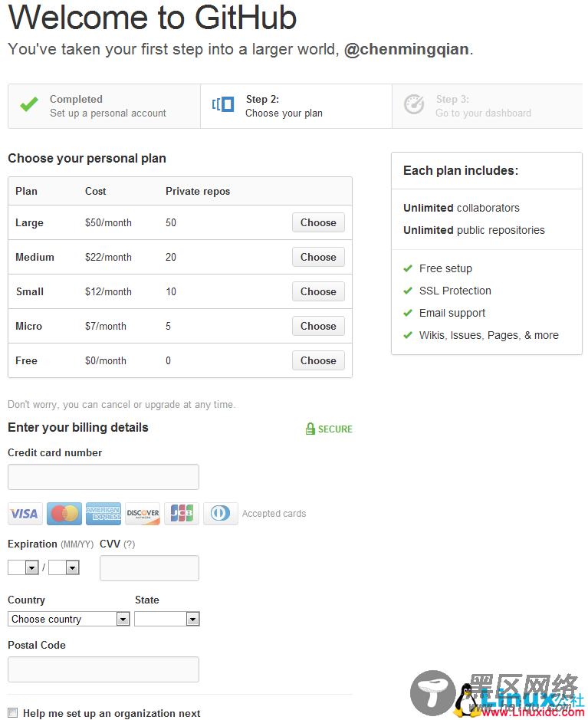Choose the Large $50/month plan
Image resolution: width=588 pixels, height=720 pixels.
click(x=318, y=222)
